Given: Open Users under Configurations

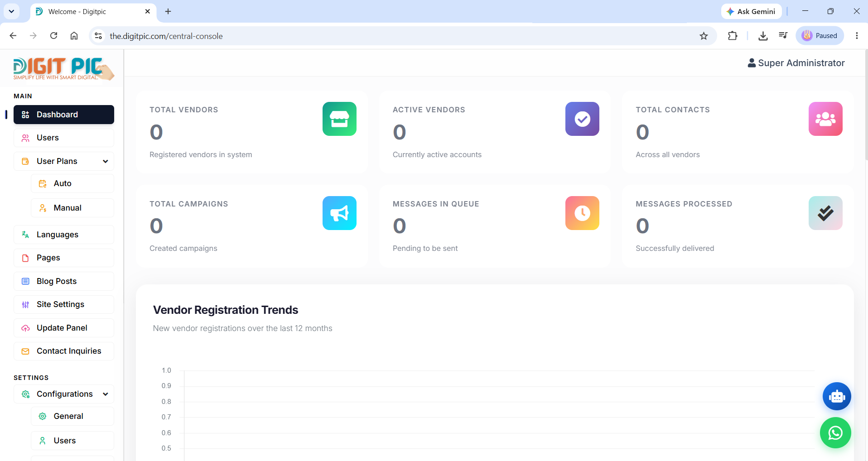Looking at the screenshot, I should (72, 441).
